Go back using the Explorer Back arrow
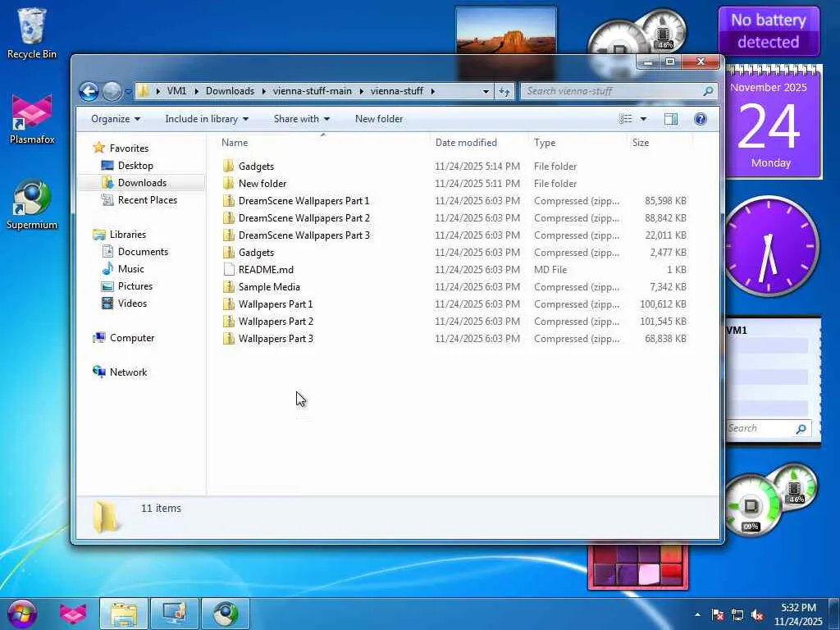The height and width of the screenshot is (630, 840). pos(89,92)
